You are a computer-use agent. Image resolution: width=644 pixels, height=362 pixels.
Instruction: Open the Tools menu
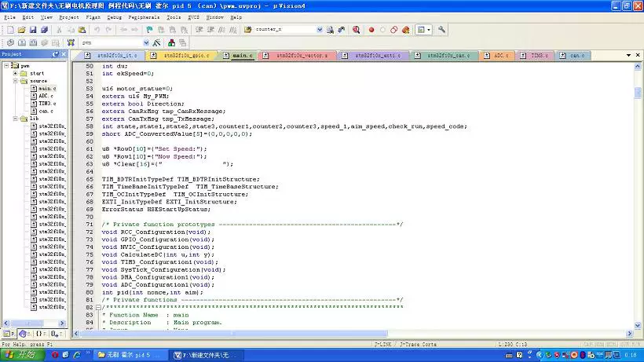[174, 17]
